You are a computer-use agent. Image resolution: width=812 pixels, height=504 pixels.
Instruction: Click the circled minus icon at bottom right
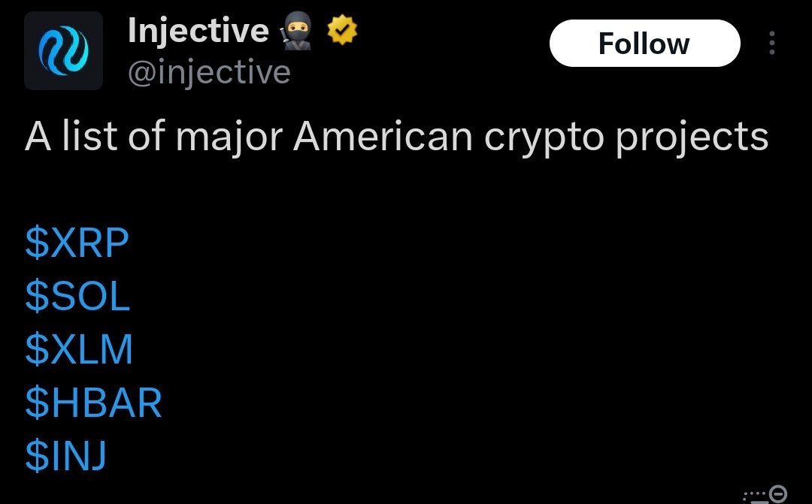778,493
